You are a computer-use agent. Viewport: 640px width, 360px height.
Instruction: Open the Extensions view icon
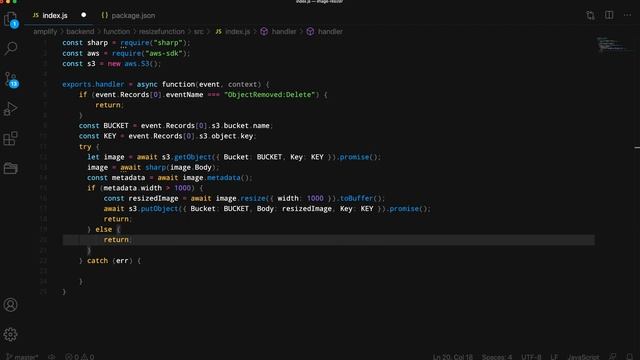click(11, 139)
